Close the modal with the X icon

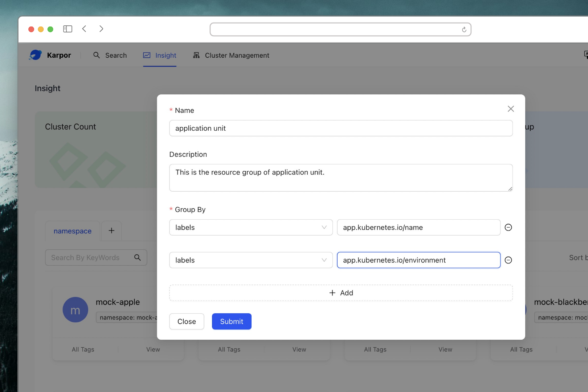tap(511, 109)
